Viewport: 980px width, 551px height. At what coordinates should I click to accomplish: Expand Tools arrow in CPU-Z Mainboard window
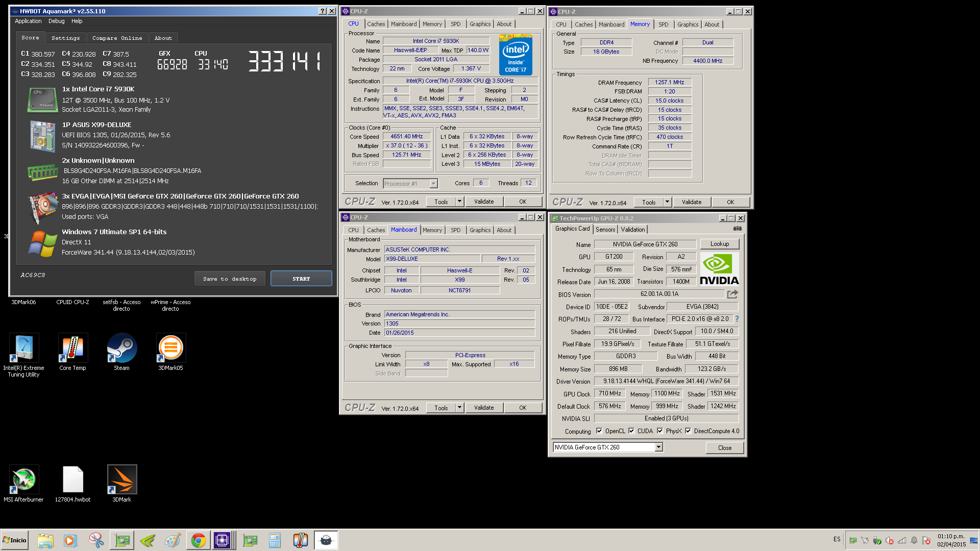(x=459, y=408)
